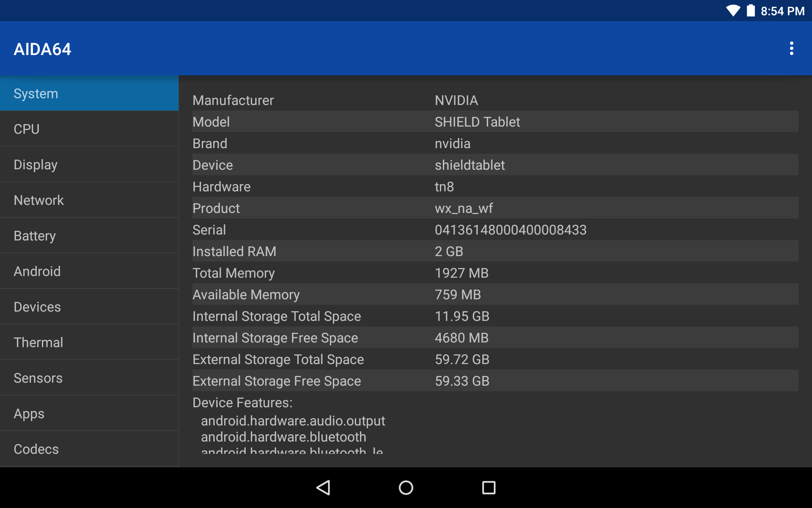Select the 11.95 GB value
This screenshot has width=812, height=508.
462,316
